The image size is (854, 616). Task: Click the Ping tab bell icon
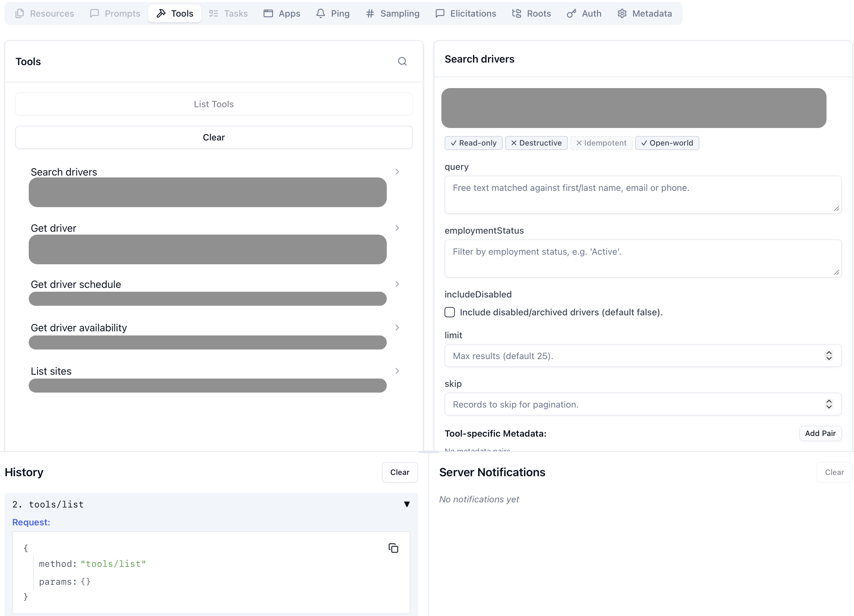(320, 13)
